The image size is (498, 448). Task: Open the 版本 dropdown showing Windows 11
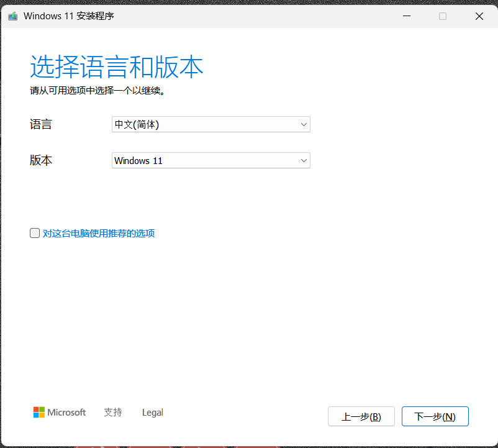click(x=211, y=160)
